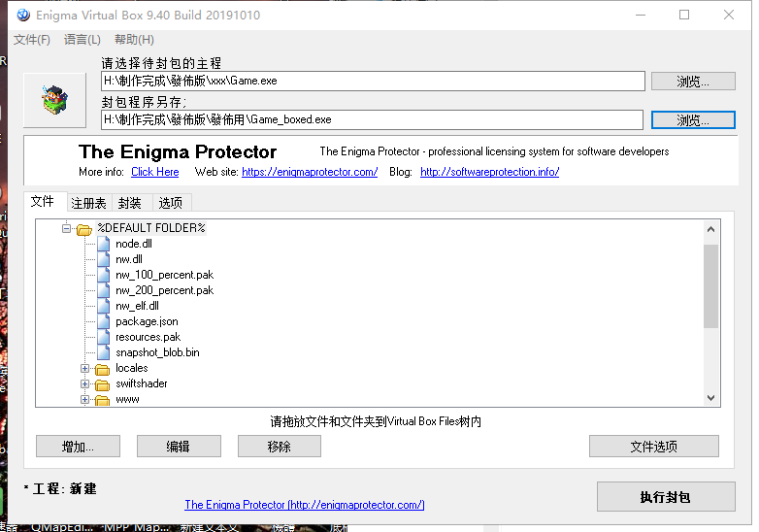
Task: Click the nw.dll file icon
Action: click(x=103, y=259)
